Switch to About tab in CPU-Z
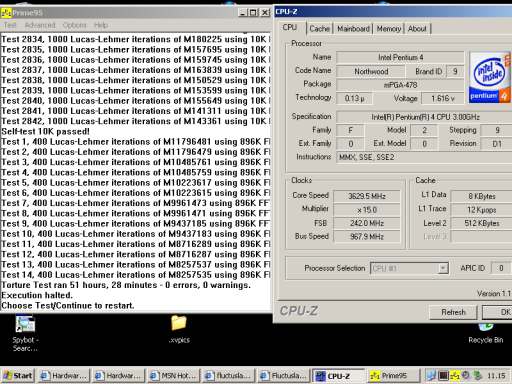This screenshot has height=384, width=512. [x=417, y=29]
